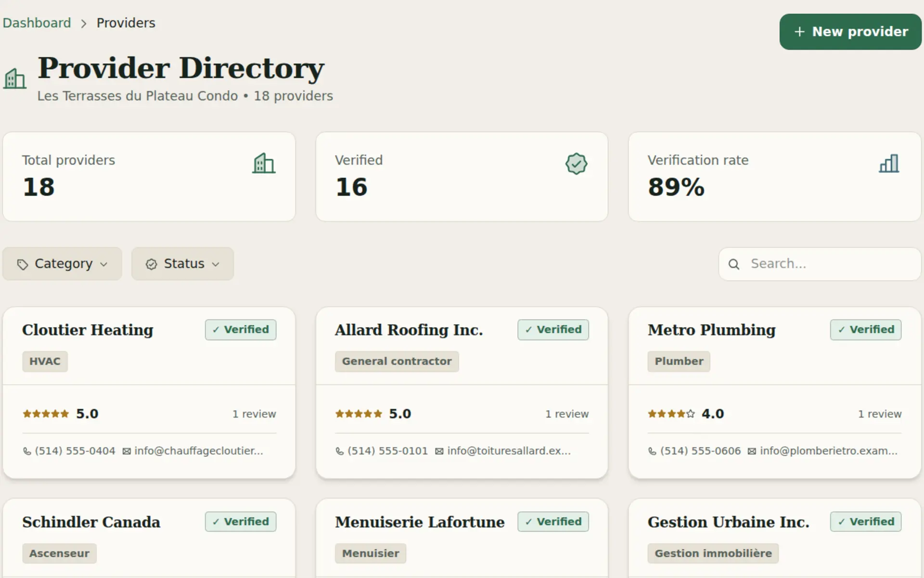Click phone number (514) 555-0101
The image size is (924, 578).
[x=388, y=451]
